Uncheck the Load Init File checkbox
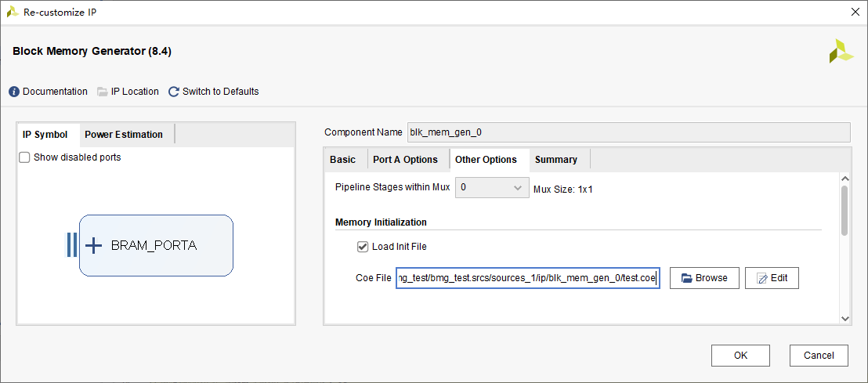 (363, 246)
